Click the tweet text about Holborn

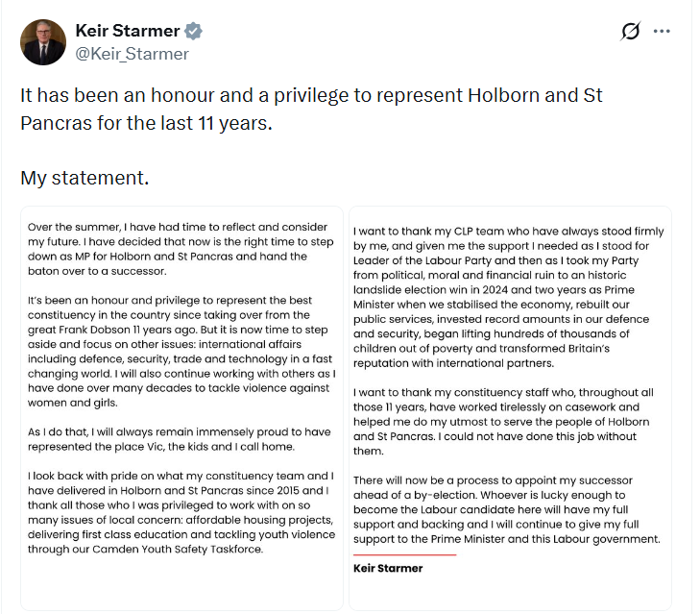pos(311,109)
